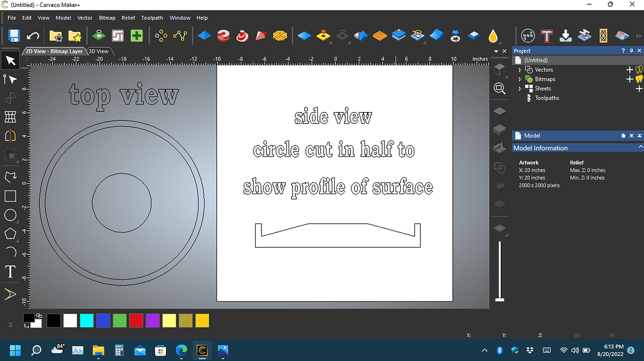
Task: Open the Toolpath menu
Action: (x=152, y=17)
